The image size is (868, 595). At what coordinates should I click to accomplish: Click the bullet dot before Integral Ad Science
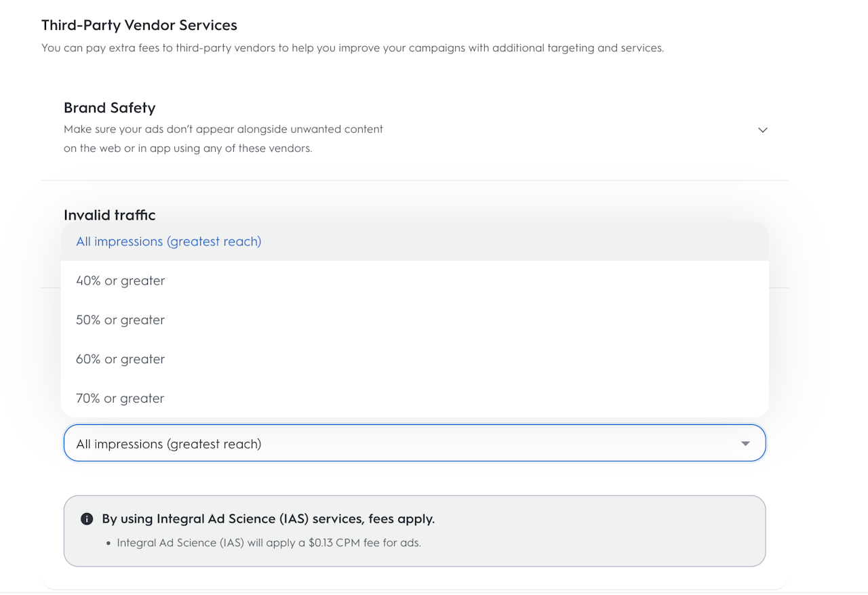click(x=109, y=543)
